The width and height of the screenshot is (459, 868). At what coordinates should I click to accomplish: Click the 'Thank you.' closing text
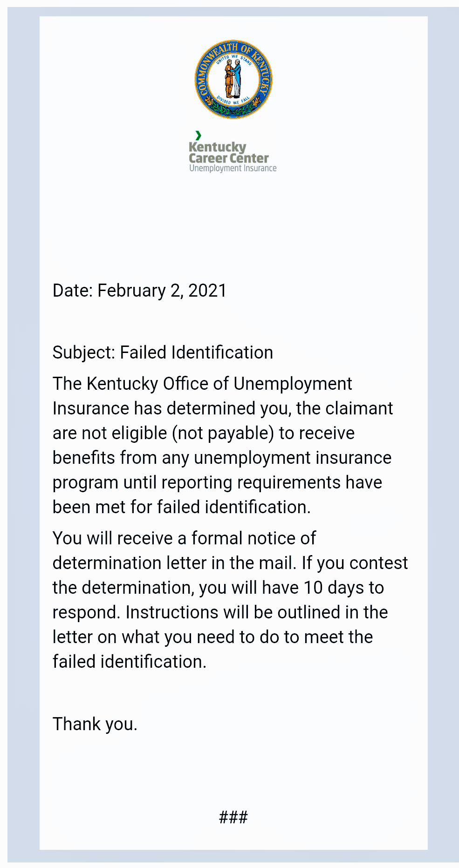tap(95, 724)
